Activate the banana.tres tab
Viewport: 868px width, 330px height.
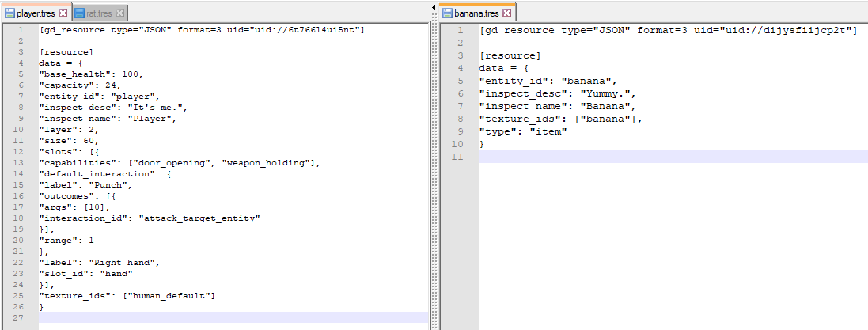click(x=476, y=12)
